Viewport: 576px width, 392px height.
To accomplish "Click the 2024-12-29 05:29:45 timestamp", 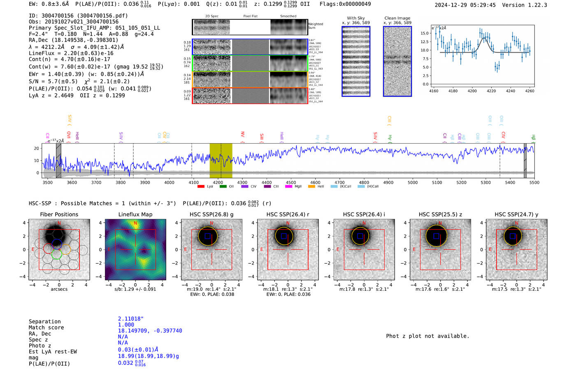I will 465,5.
